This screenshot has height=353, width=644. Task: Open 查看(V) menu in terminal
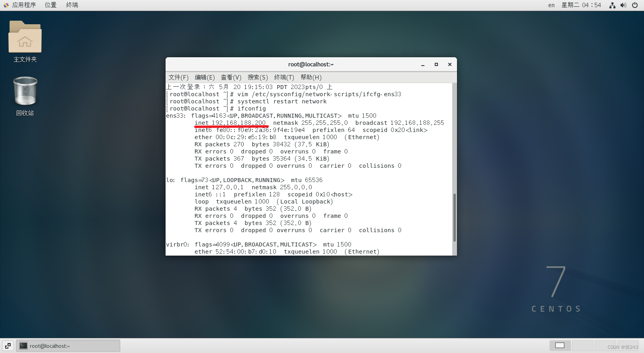[x=231, y=77]
